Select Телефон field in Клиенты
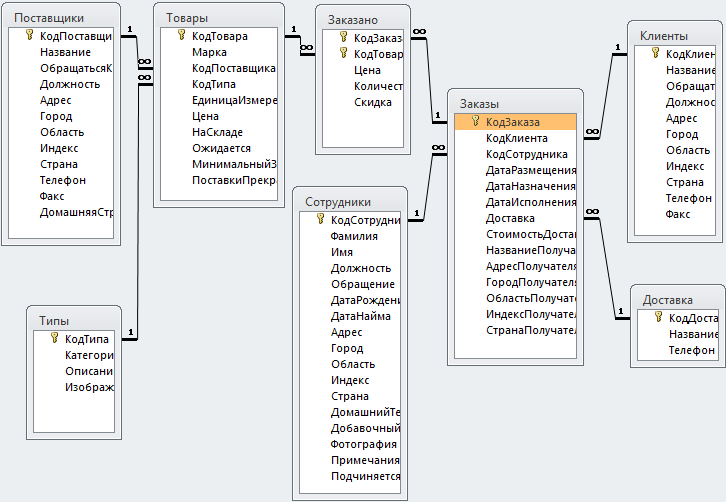Image resolution: width=726 pixels, height=502 pixels. [x=675, y=198]
